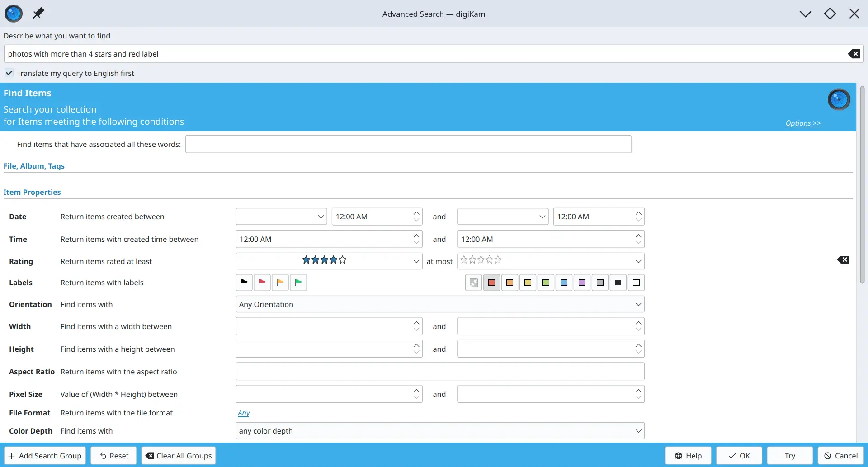Click the end date time stepper field

pos(599,217)
